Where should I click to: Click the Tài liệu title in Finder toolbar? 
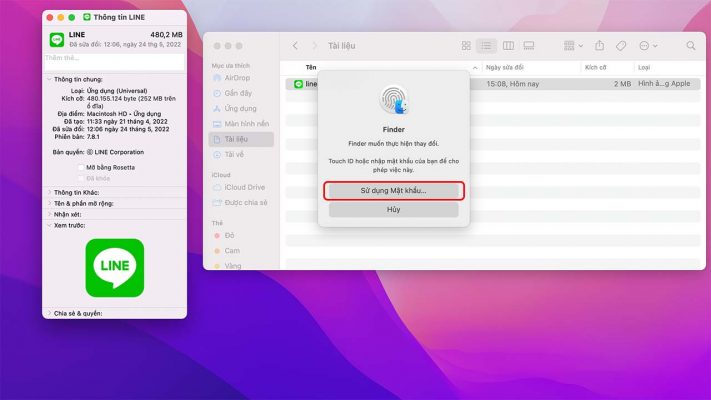(x=342, y=46)
